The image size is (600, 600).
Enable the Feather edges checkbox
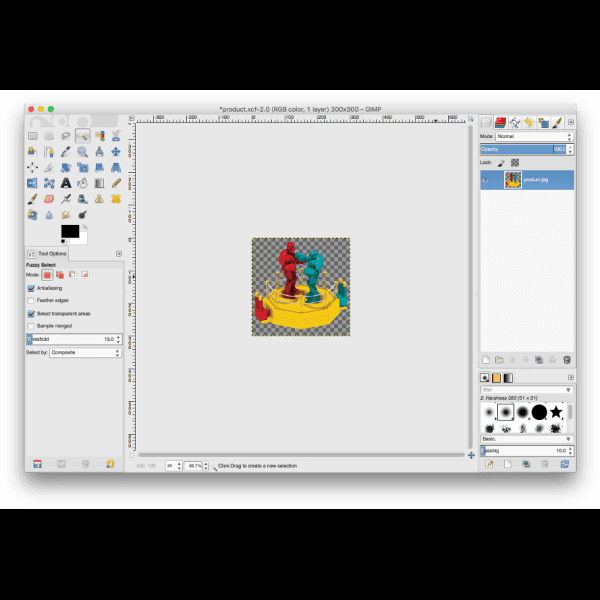(31, 300)
